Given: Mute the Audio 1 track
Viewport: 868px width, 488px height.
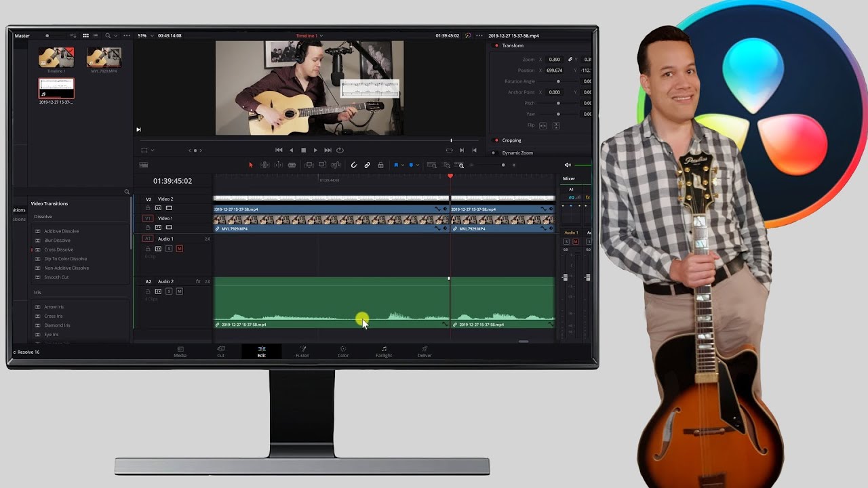Looking at the screenshot, I should tap(180, 249).
